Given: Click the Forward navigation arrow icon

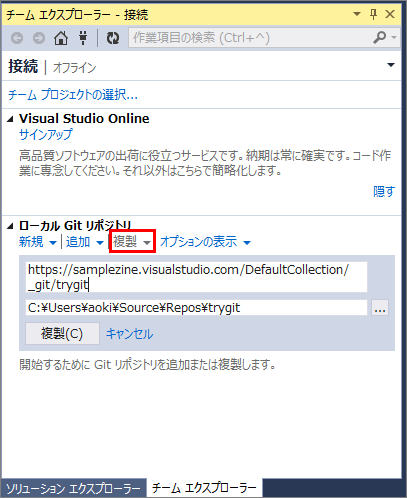Looking at the screenshot, I should pos(39,38).
